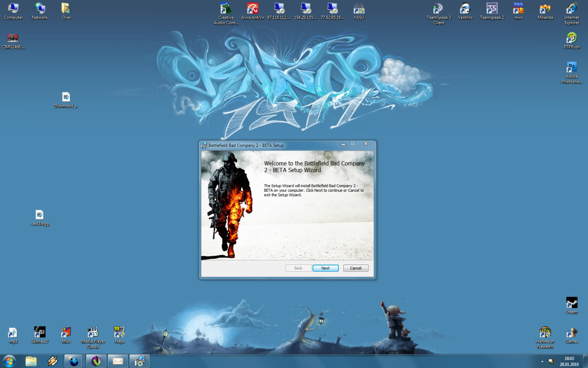The width and height of the screenshot is (588, 368).
Task: Select the mirc shortcut icon
Action: click(519, 11)
